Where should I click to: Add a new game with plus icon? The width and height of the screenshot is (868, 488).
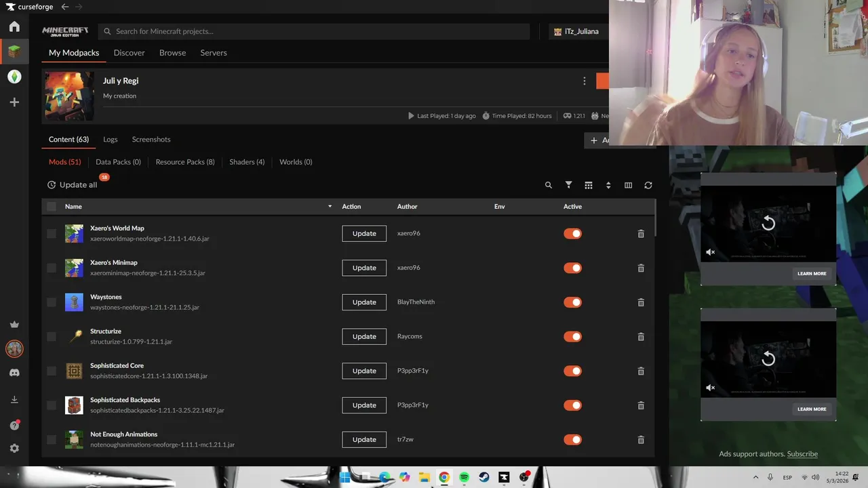(14, 102)
